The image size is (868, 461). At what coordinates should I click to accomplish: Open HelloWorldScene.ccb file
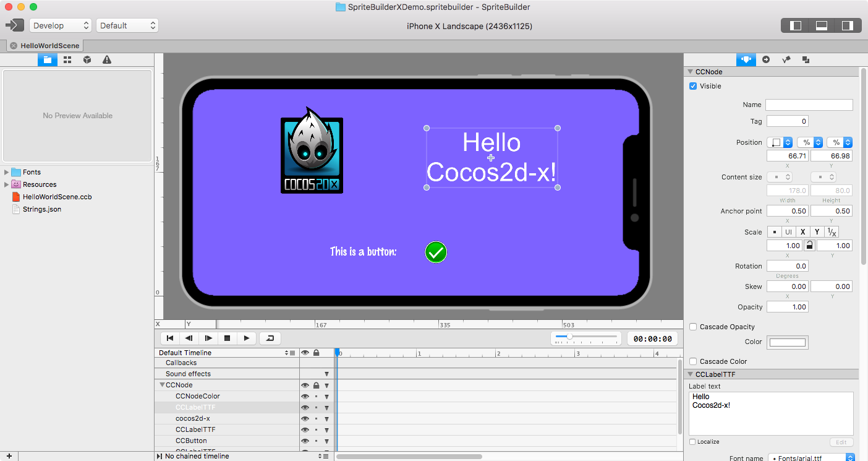[x=57, y=197]
